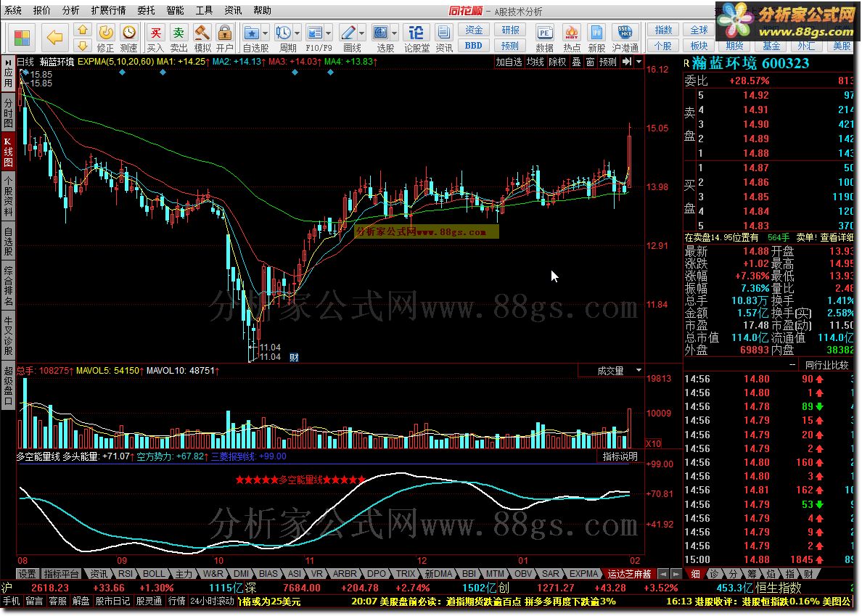Toggle the 窗 window option
Screen dimensions: 862x616
590,62
